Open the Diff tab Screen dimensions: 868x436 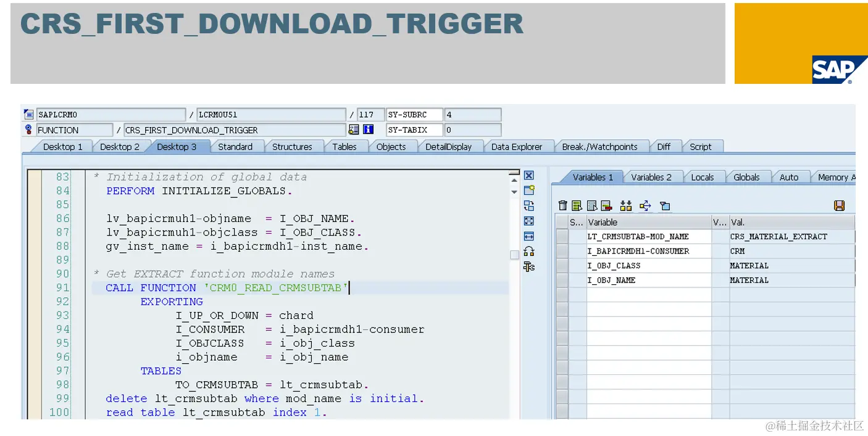click(664, 147)
